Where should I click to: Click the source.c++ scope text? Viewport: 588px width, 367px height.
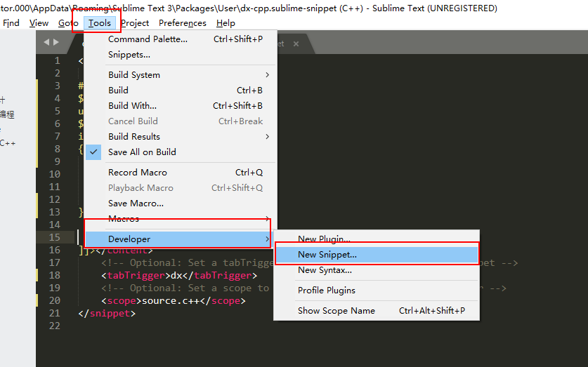click(171, 301)
